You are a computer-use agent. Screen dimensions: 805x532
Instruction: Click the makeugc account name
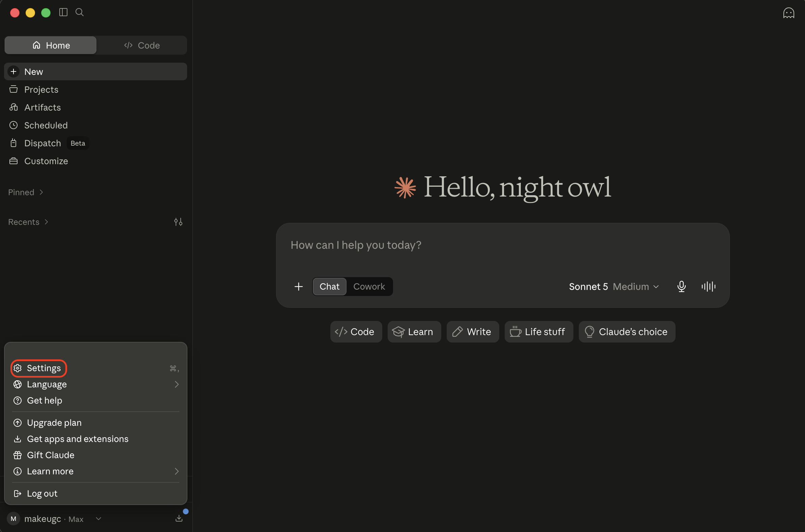pyautogui.click(x=43, y=519)
